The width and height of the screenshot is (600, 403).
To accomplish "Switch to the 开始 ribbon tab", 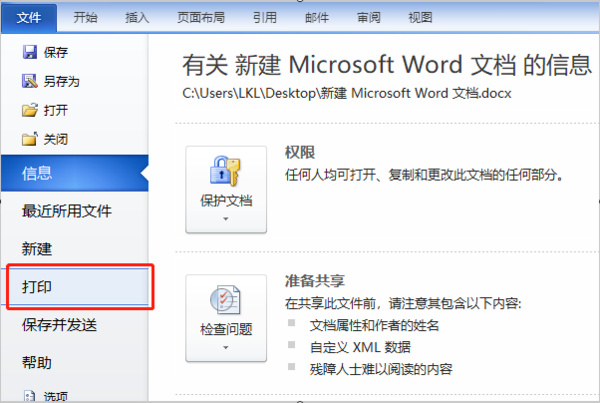I will click(x=85, y=18).
